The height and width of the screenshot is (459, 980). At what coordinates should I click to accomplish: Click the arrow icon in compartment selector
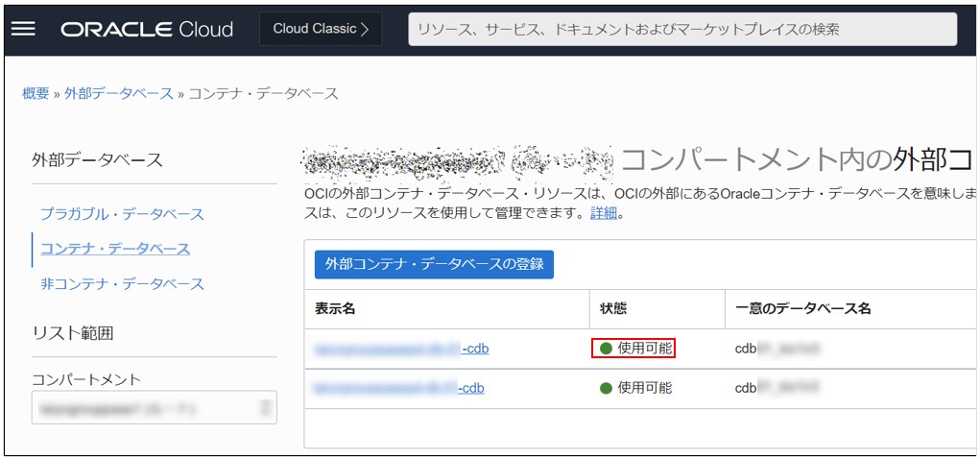266,409
